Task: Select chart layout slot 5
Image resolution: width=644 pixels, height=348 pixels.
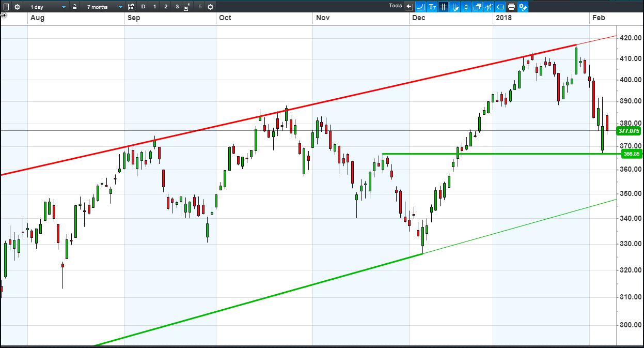Action: coord(200,7)
